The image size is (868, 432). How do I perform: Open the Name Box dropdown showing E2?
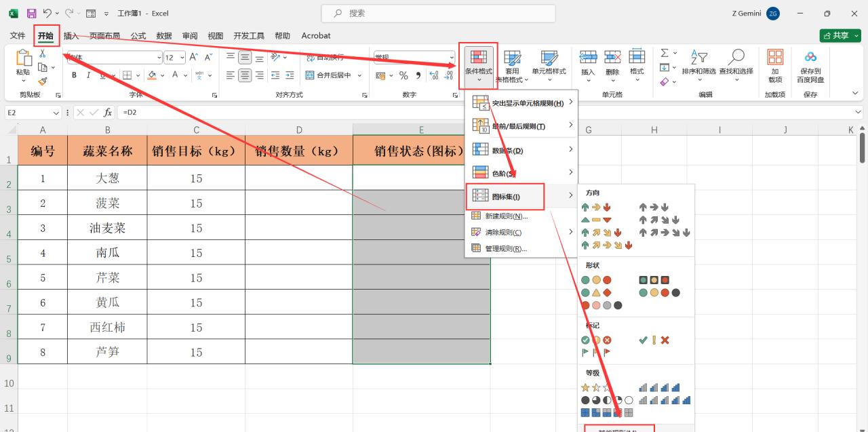(56, 113)
